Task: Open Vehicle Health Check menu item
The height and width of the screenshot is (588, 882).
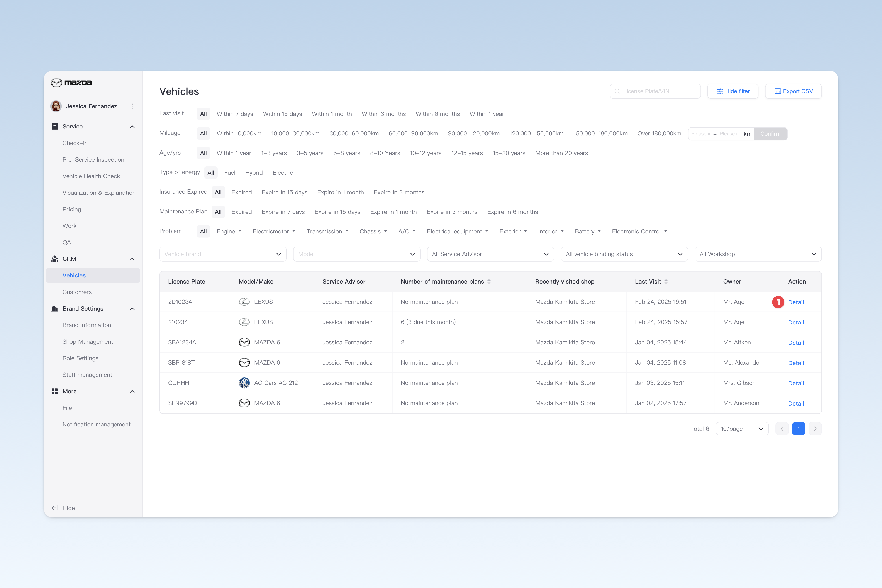Action: point(91,176)
